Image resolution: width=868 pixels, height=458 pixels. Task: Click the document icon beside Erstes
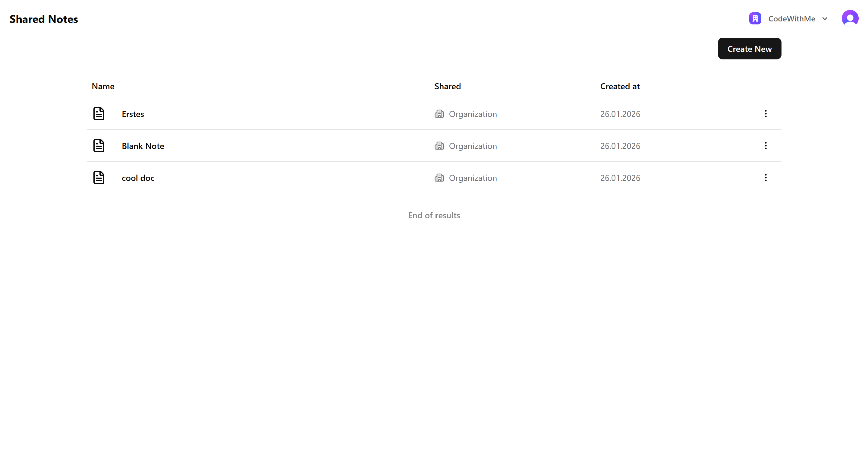tap(99, 114)
